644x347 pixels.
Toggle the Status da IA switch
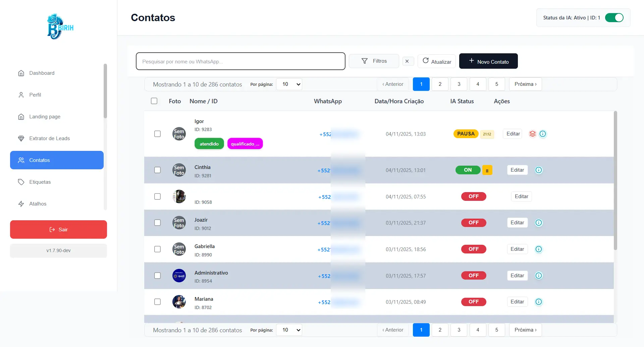point(614,18)
